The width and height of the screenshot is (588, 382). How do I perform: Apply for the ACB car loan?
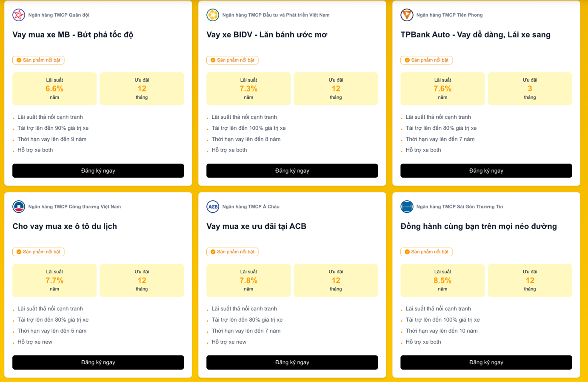[292, 362]
